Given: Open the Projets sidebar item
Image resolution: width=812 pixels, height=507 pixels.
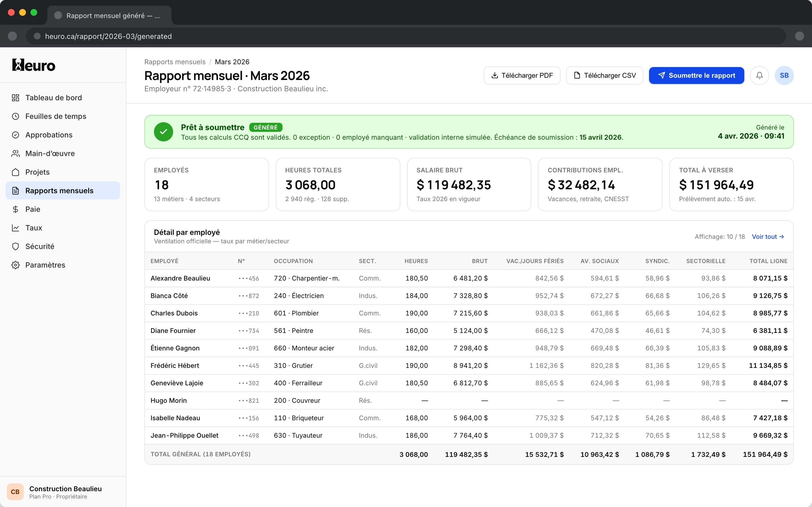Looking at the screenshot, I should coord(37,172).
